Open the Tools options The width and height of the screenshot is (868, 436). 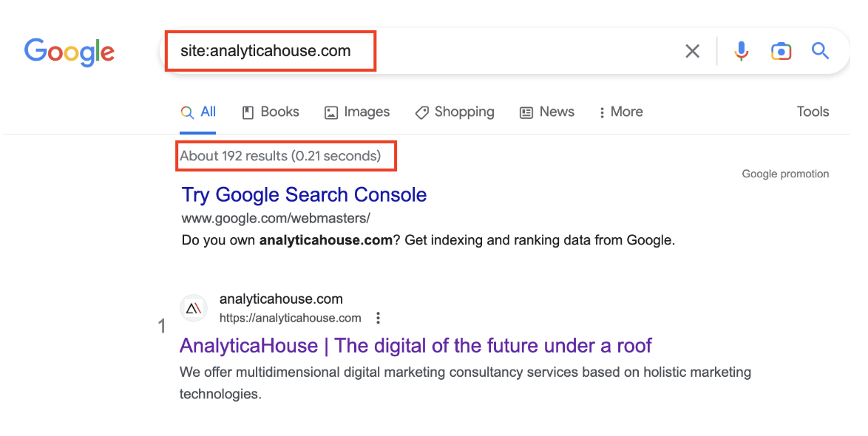[x=813, y=112]
